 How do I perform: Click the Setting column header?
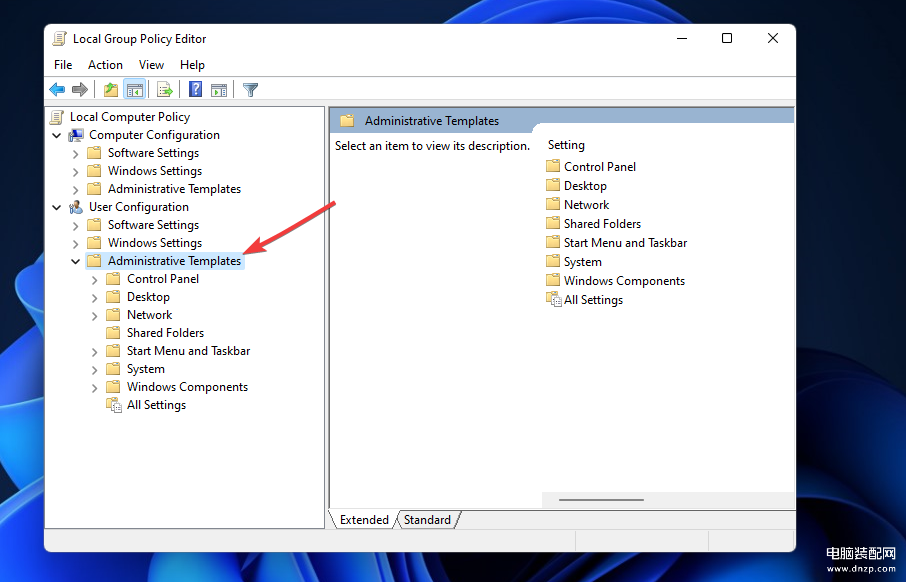pyautogui.click(x=566, y=145)
